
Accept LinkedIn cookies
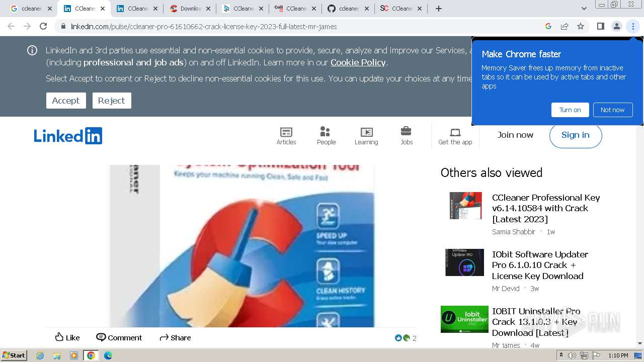pos(66,101)
